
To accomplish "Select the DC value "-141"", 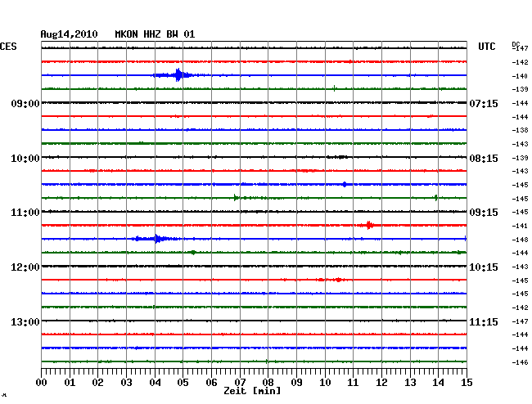I will (x=520, y=226).
